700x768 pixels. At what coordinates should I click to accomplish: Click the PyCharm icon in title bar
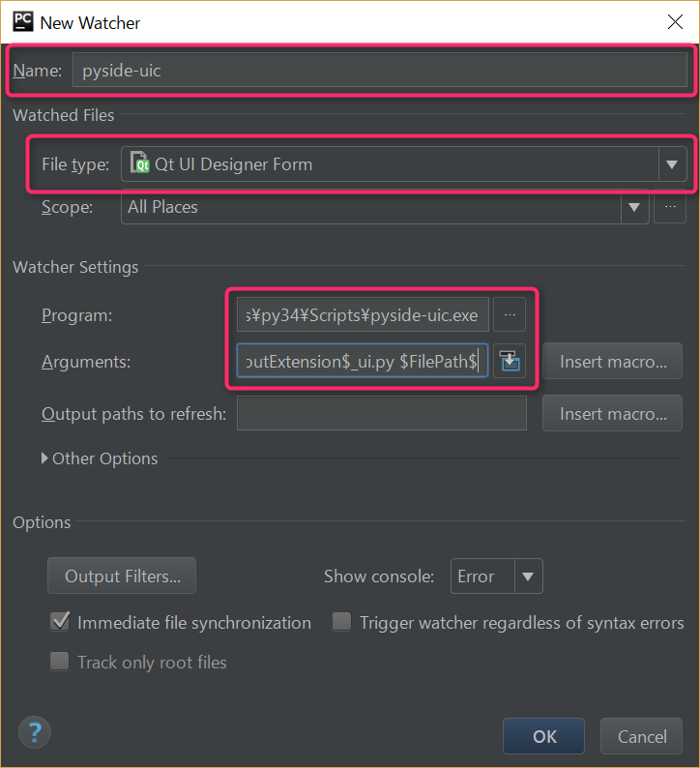pos(23,22)
